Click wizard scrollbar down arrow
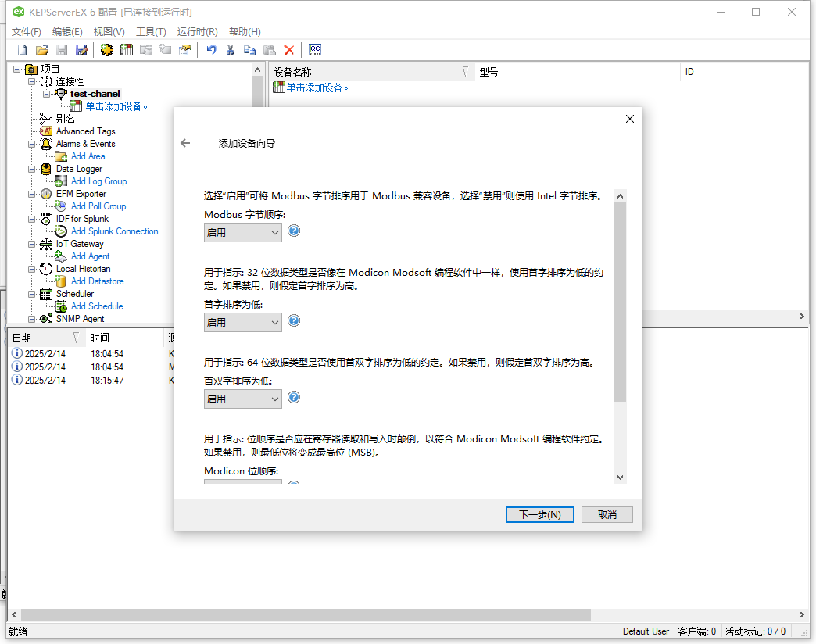Viewport: 816px width, 644px height. [x=620, y=477]
